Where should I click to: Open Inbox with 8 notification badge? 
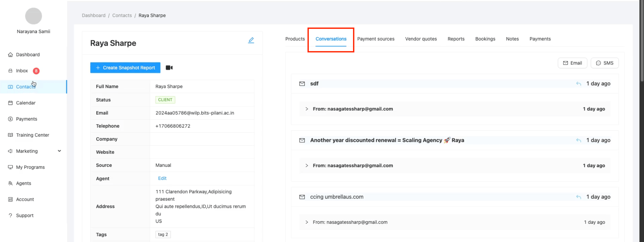tap(22, 71)
